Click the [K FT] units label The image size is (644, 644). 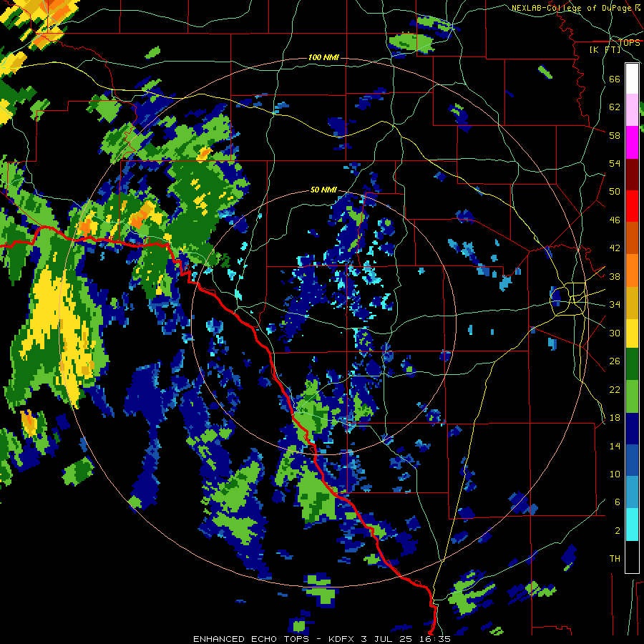click(605, 50)
